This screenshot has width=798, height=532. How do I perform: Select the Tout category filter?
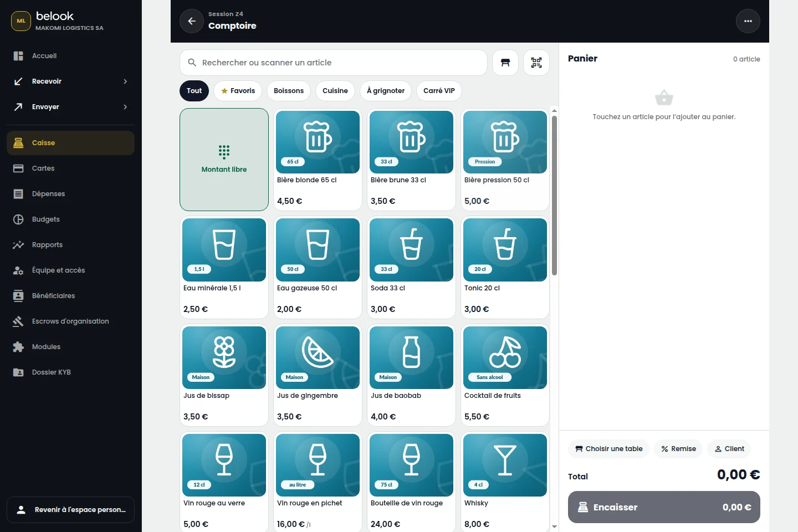click(195, 91)
